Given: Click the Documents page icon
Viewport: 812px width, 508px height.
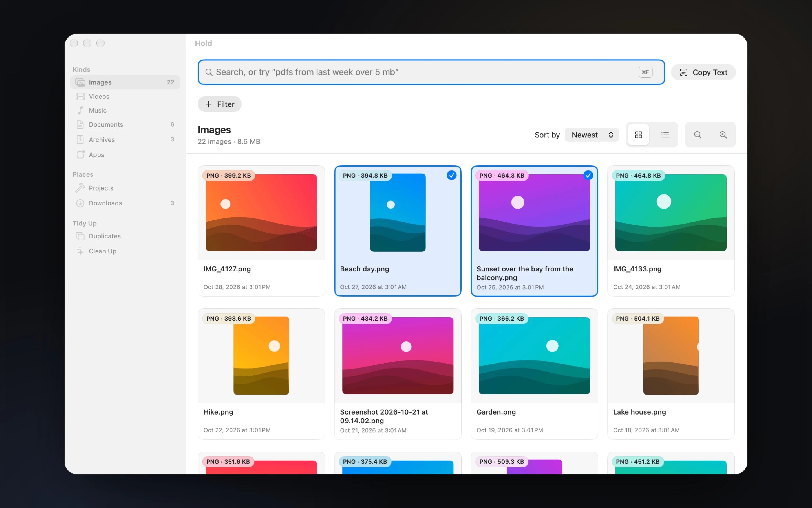Looking at the screenshot, I should point(80,125).
